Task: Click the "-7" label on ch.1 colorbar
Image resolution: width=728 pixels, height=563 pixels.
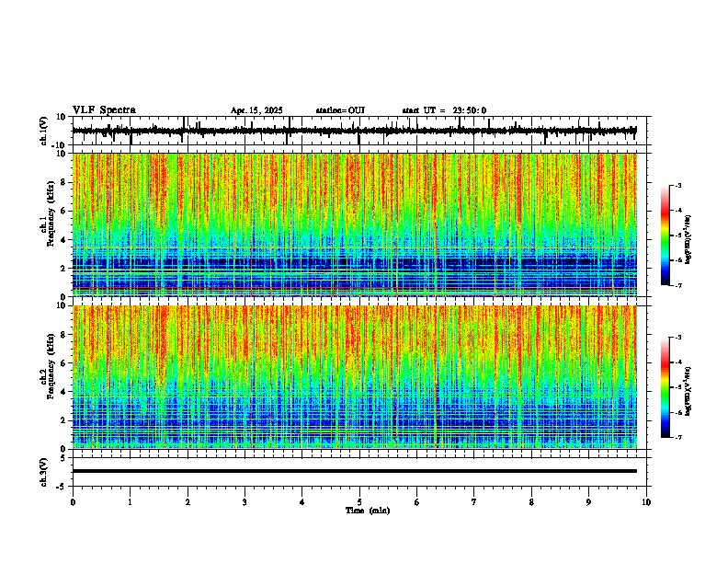Action: (678, 285)
